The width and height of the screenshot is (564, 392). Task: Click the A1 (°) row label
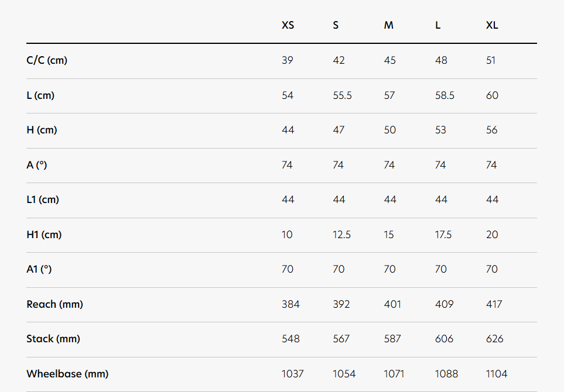(39, 269)
